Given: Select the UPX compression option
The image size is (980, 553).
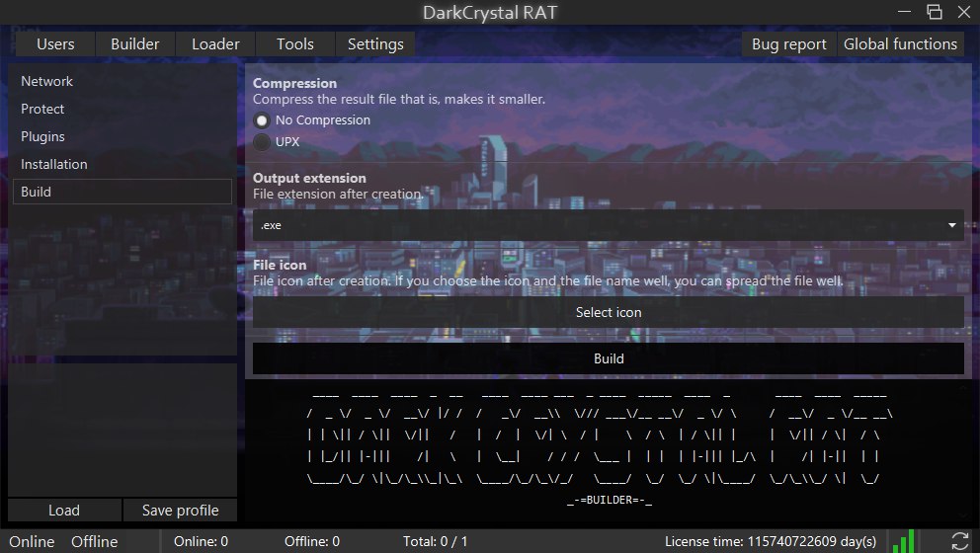Looking at the screenshot, I should [261, 142].
